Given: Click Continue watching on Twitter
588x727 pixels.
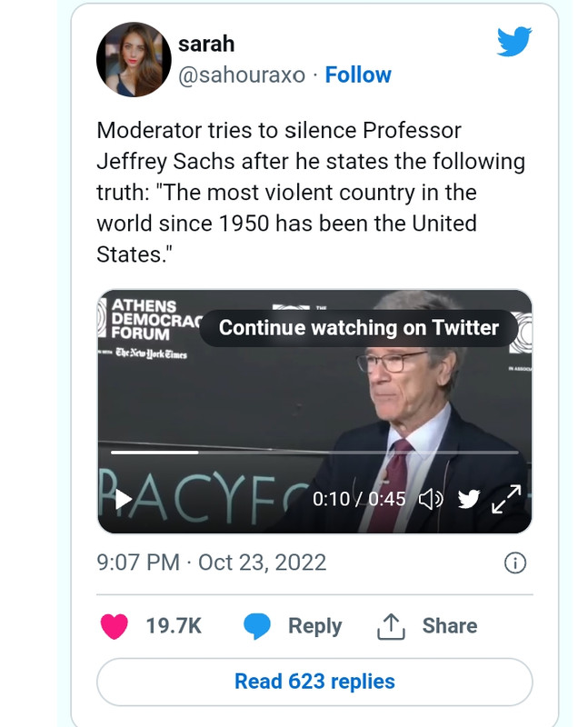Looking at the screenshot, I should click(x=359, y=328).
